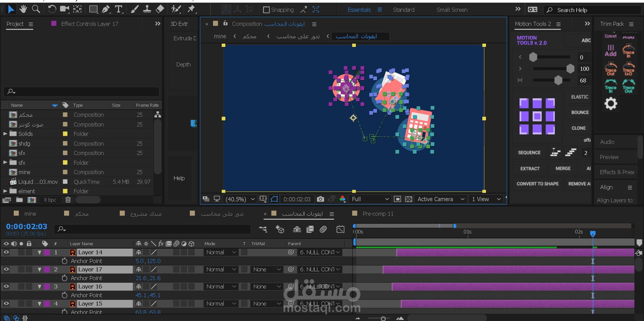Select the Puppet Pin tool
The image size is (644, 321).
pos(192,9)
